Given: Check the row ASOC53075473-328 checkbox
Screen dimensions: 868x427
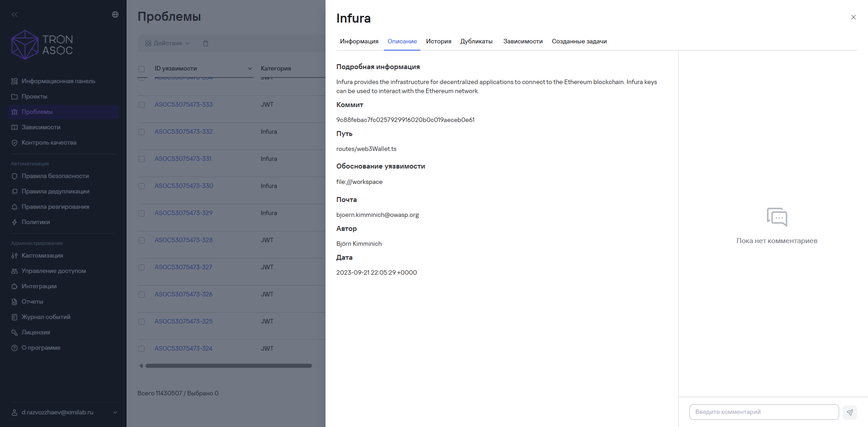Looking at the screenshot, I should coord(142,240).
